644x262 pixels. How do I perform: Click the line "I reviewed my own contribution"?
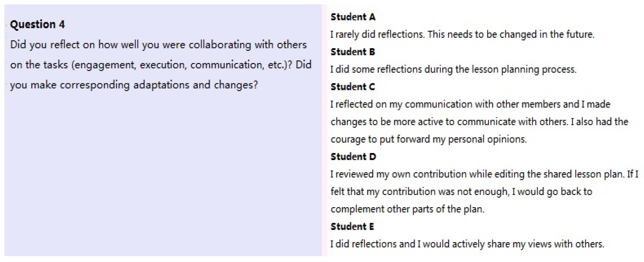484,174
